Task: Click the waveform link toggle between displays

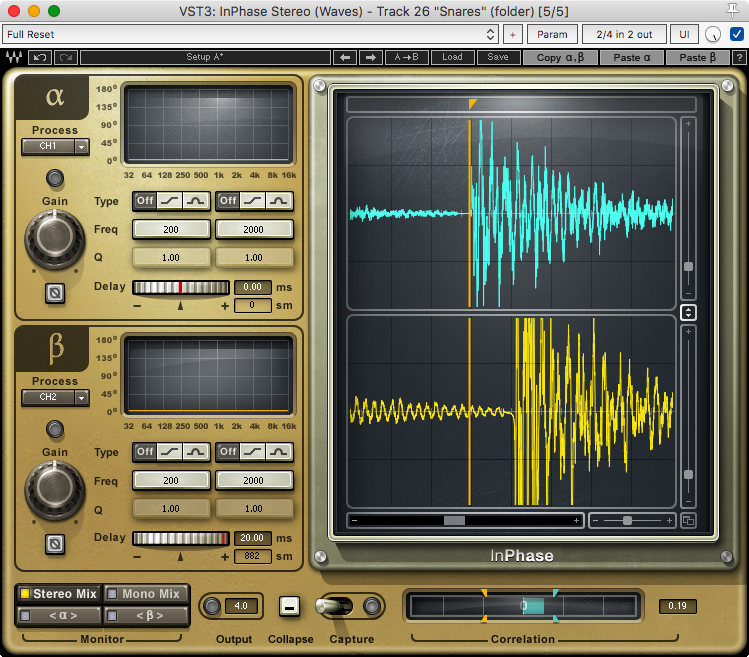Action: [688, 313]
